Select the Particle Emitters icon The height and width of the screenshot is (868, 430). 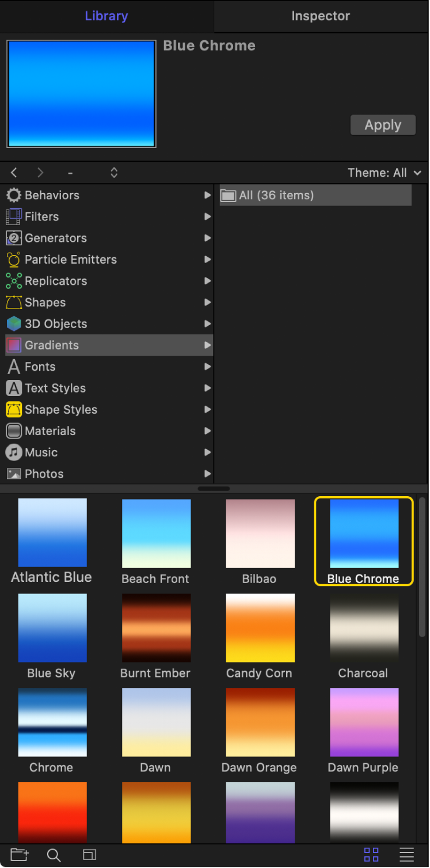(14, 260)
